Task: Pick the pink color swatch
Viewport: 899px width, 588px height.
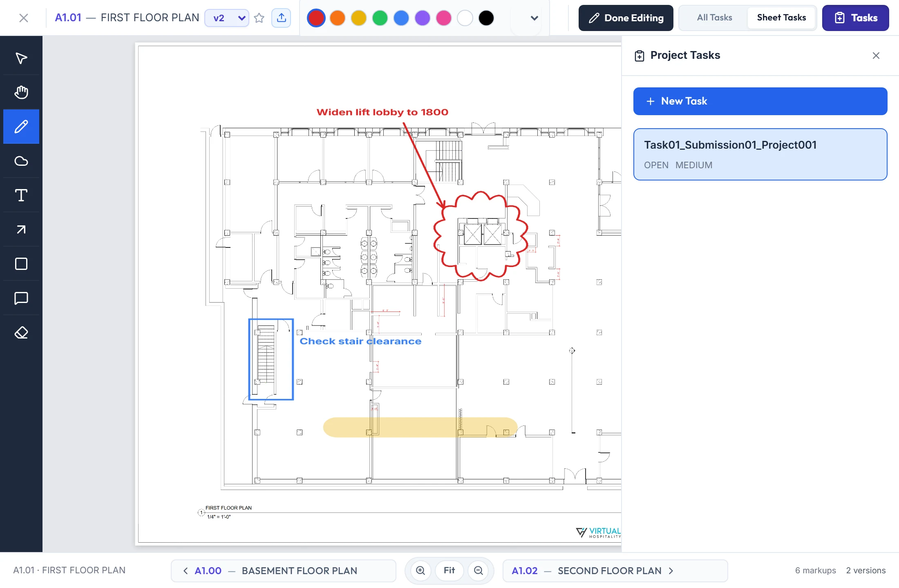Action: (x=444, y=18)
